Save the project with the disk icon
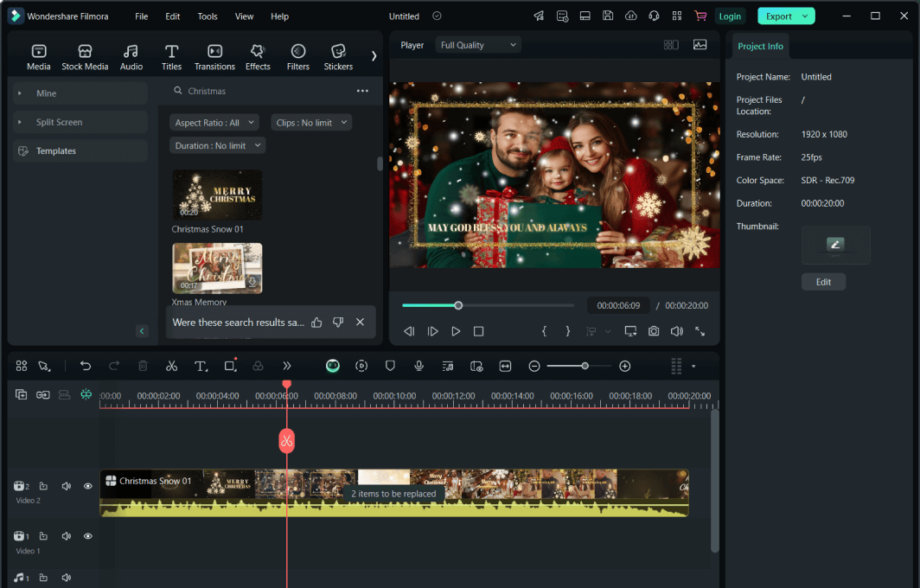 (608, 16)
